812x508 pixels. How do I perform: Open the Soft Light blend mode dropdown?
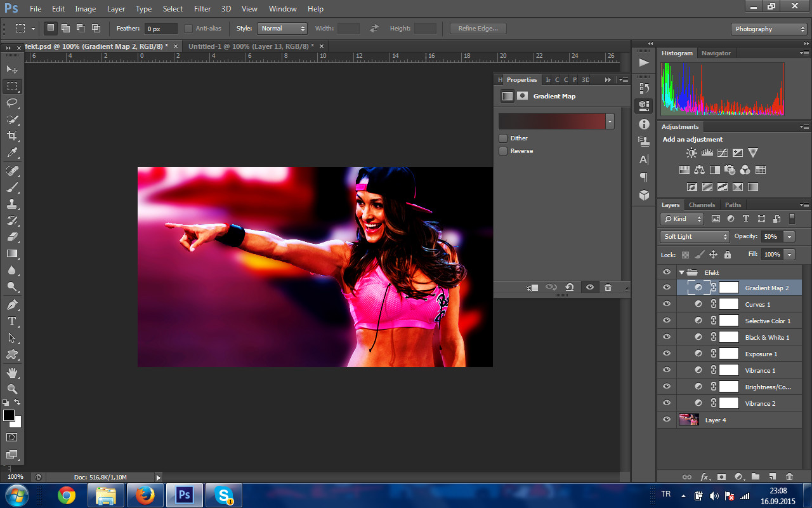coord(695,236)
